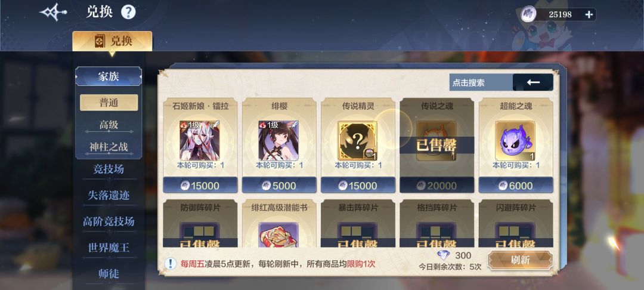644x290 pixels.
Task: Click the 刷新 refresh button
Action: 521,260
